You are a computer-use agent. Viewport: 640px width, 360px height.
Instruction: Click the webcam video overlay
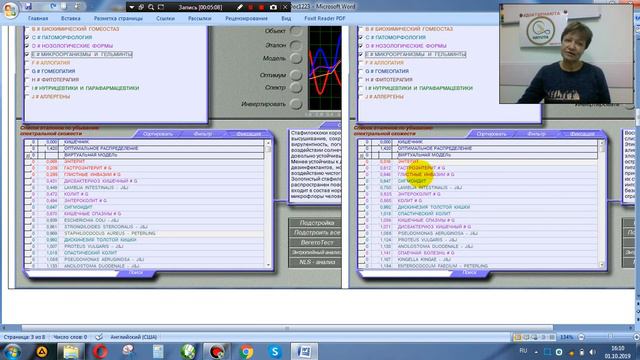[567, 54]
